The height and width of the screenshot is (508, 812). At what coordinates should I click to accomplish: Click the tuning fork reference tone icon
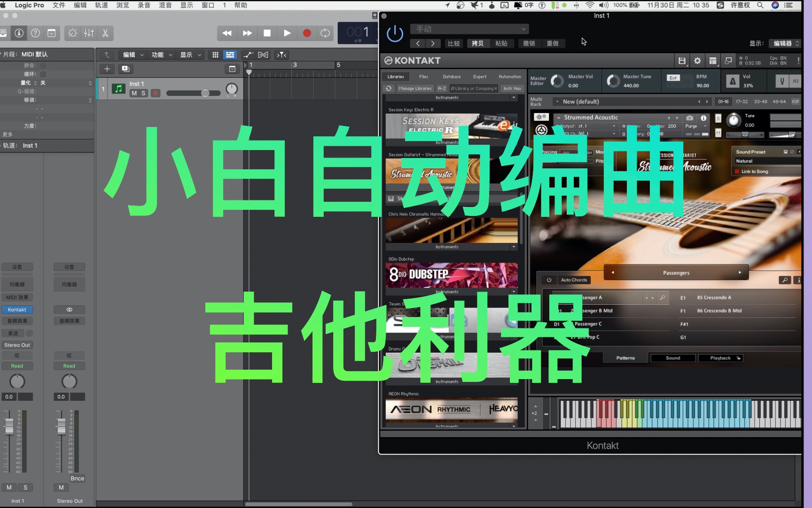(x=782, y=81)
